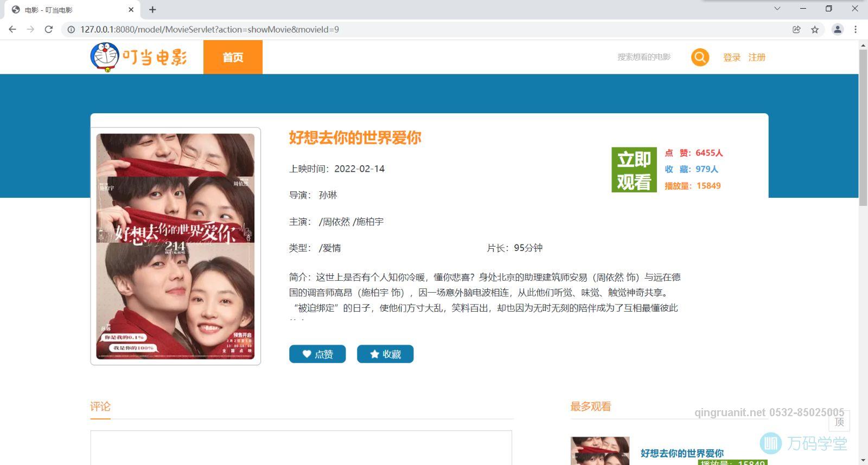Image resolution: width=868 pixels, height=465 pixels.
Task: Open Chrome three-dot menu
Action: tap(856, 29)
